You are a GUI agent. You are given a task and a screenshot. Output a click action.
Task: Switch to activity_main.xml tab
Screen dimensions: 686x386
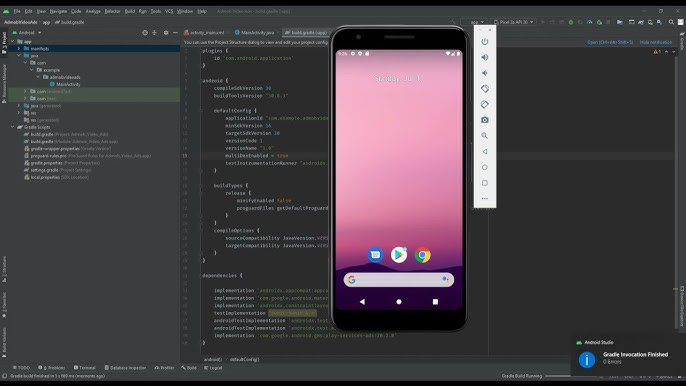pos(204,33)
